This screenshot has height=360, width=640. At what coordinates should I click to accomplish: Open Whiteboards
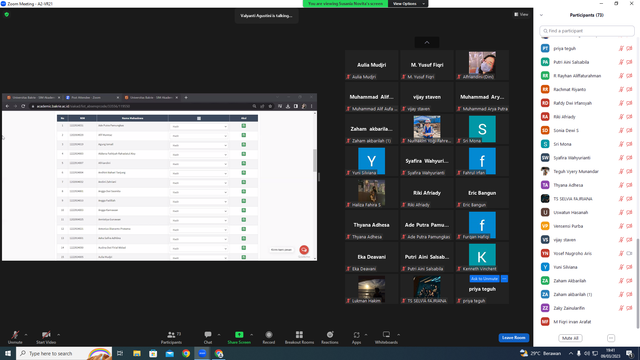click(x=386, y=337)
